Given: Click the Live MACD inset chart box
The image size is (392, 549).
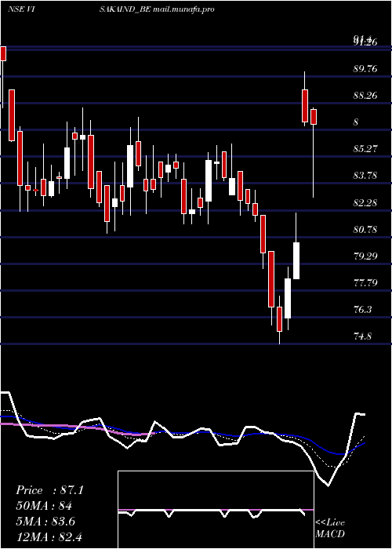Looking at the screenshot, I should tap(216, 510).
